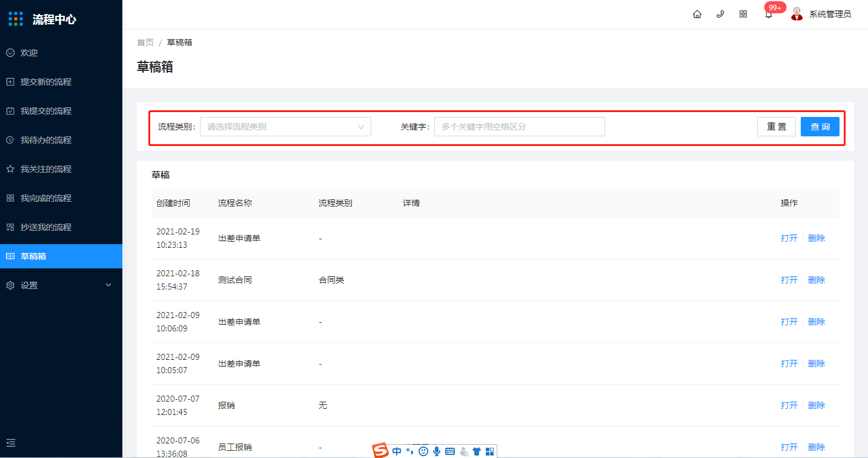The image size is (868, 458).
Task: Delete the 报销 draft from 2020-07-07
Action: 817,405
